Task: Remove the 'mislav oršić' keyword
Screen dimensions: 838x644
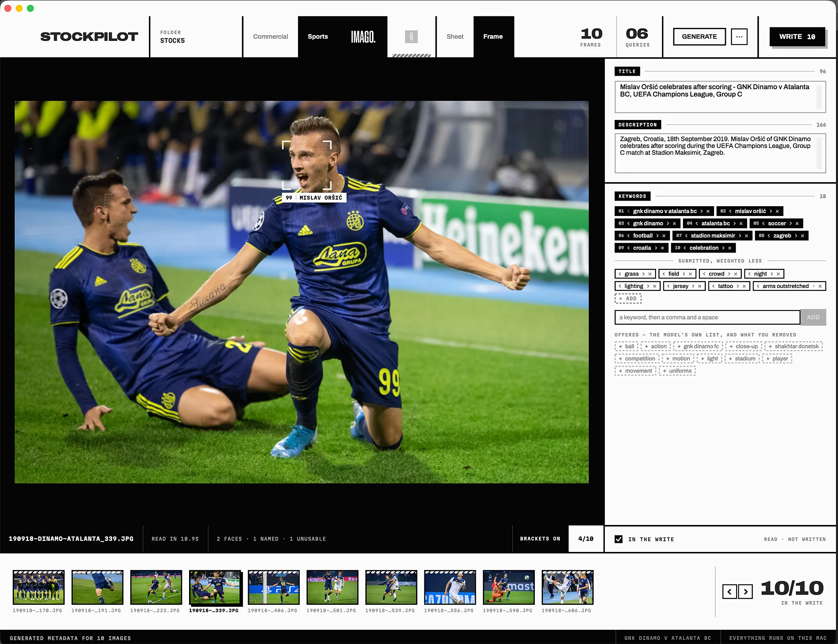Action: [777, 211]
